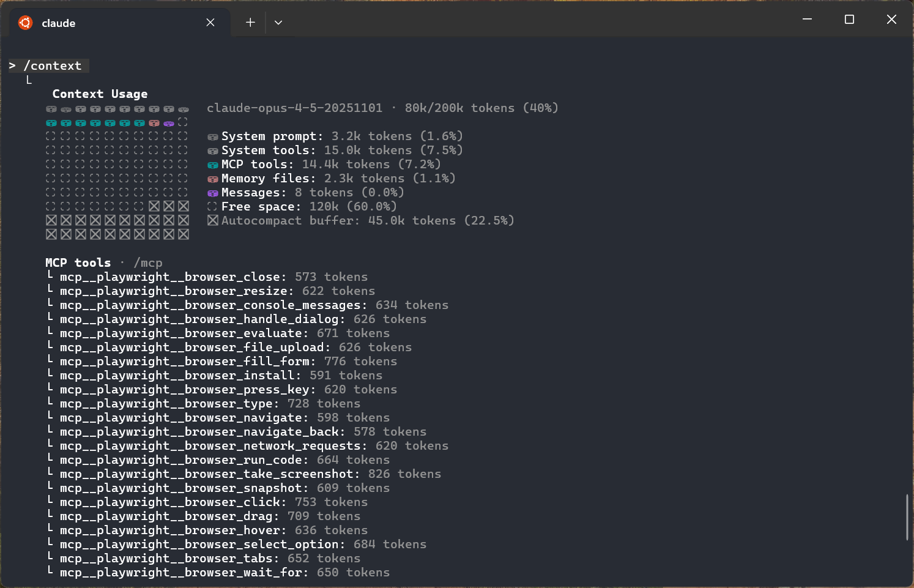
Task: Open a new terminal tab
Action: (x=250, y=23)
